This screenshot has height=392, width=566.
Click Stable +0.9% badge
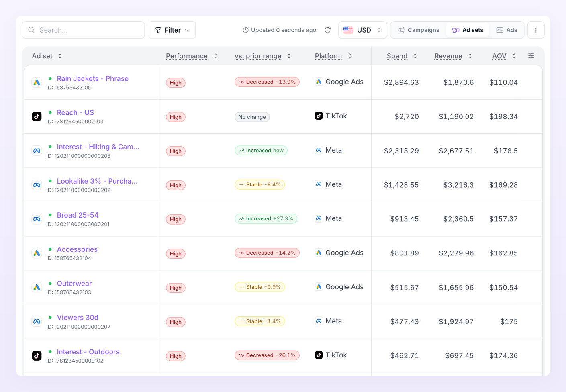click(x=260, y=287)
